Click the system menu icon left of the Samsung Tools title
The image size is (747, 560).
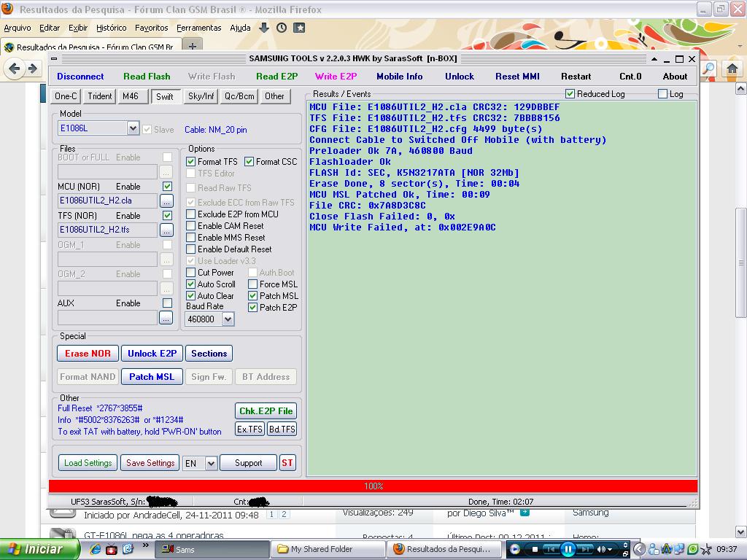pos(54,58)
